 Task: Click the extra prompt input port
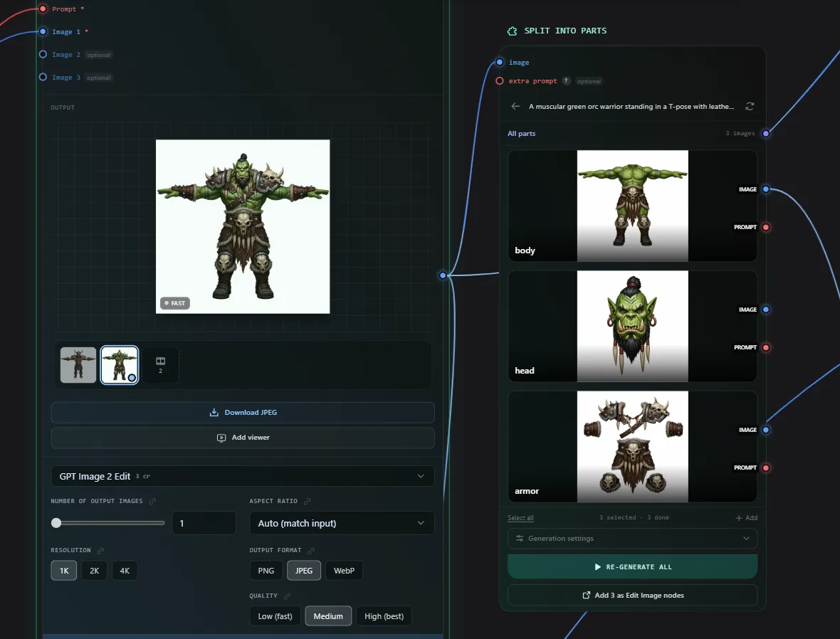click(x=499, y=81)
